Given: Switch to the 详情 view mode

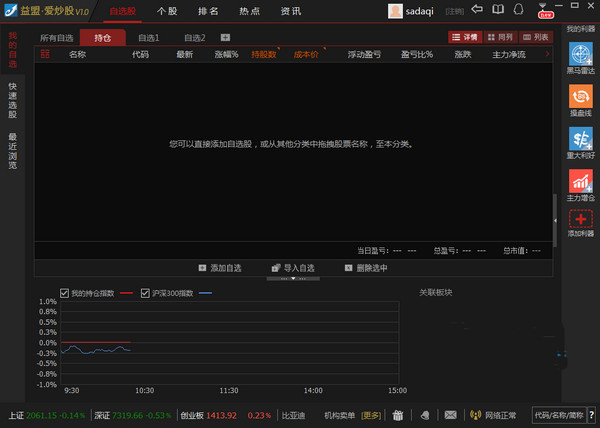Looking at the screenshot, I should coord(465,37).
